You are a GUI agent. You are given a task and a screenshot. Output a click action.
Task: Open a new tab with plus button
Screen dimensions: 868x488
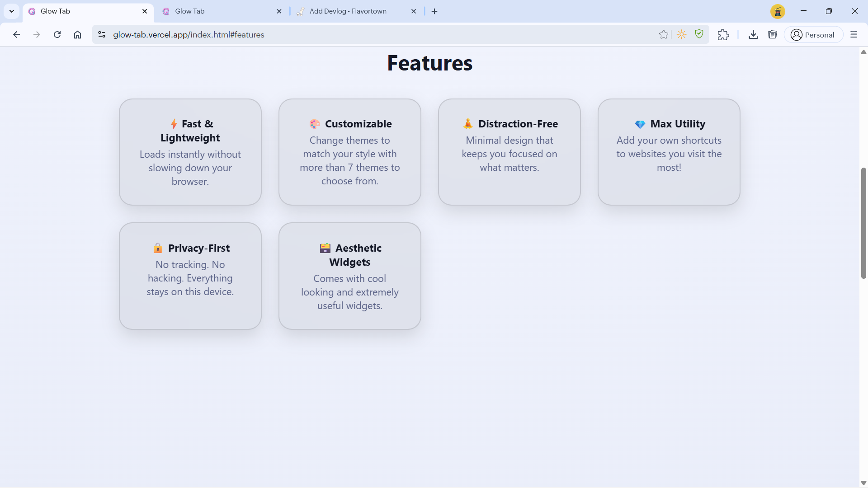(434, 11)
